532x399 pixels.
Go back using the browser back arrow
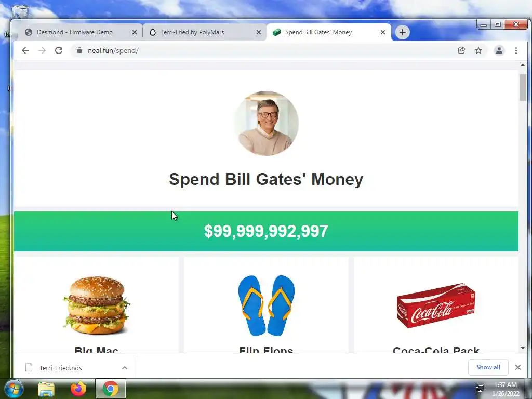click(x=25, y=50)
